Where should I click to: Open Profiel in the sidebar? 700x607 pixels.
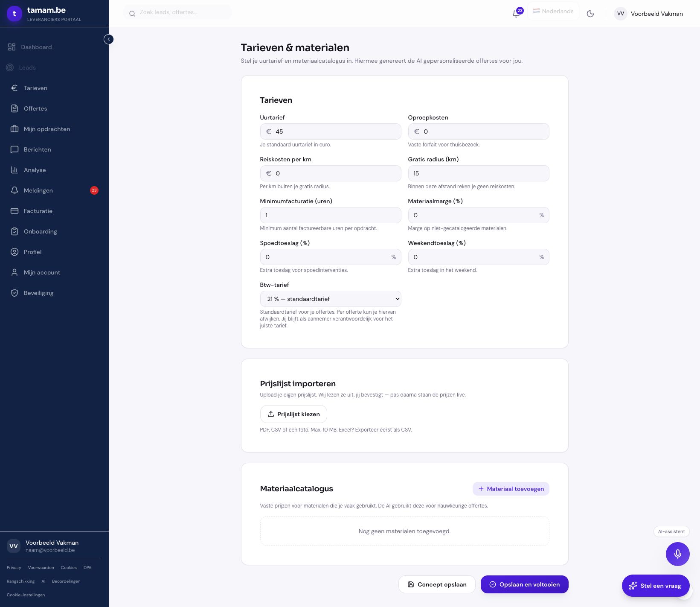54,252
